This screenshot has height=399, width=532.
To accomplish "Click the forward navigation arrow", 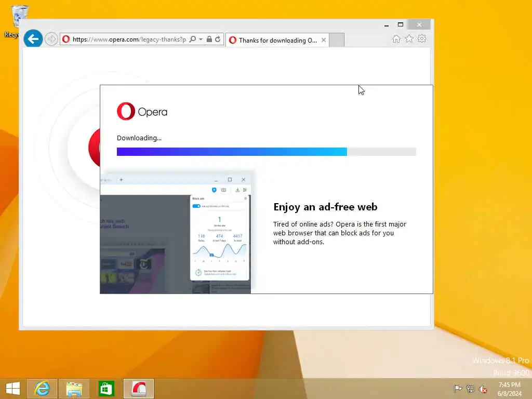I will (x=51, y=39).
